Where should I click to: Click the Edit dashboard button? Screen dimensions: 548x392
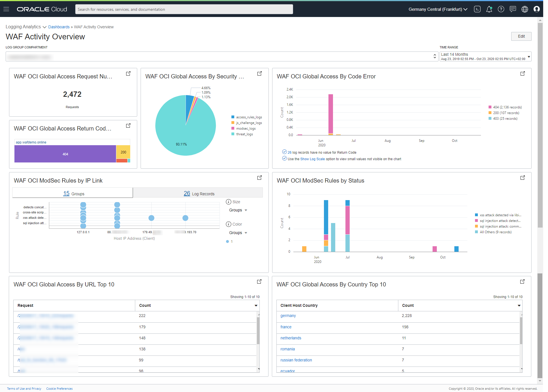[x=521, y=36]
